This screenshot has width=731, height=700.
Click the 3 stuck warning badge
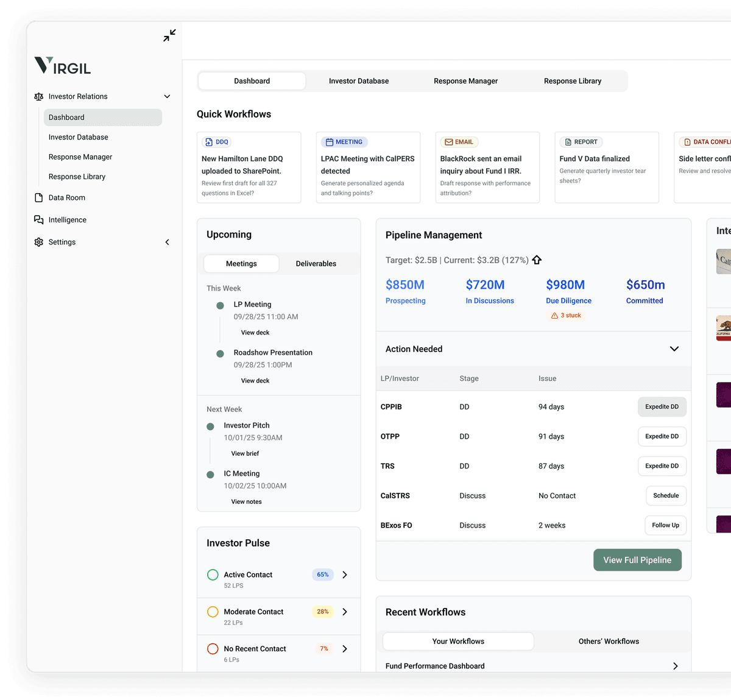566,316
